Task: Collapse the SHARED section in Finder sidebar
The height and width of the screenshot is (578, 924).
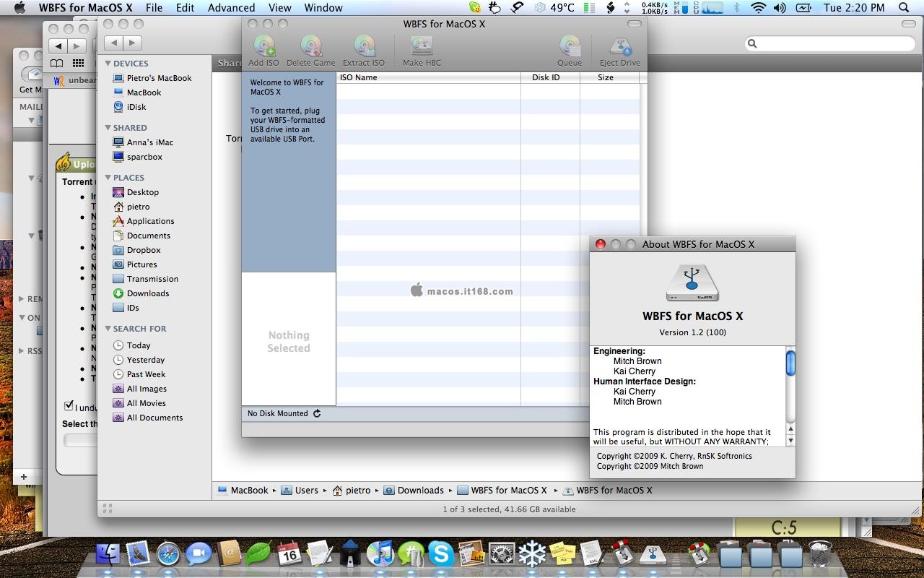Action: click(108, 128)
